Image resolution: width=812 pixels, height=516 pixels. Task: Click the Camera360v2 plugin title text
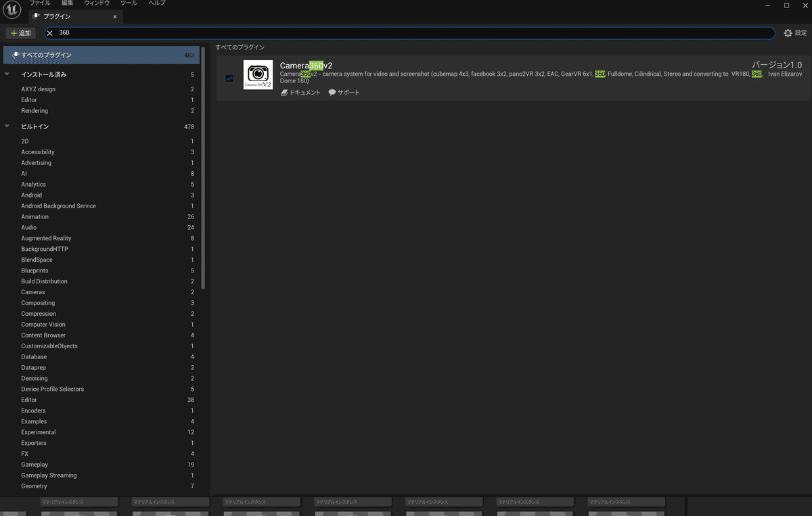pyautogui.click(x=306, y=66)
